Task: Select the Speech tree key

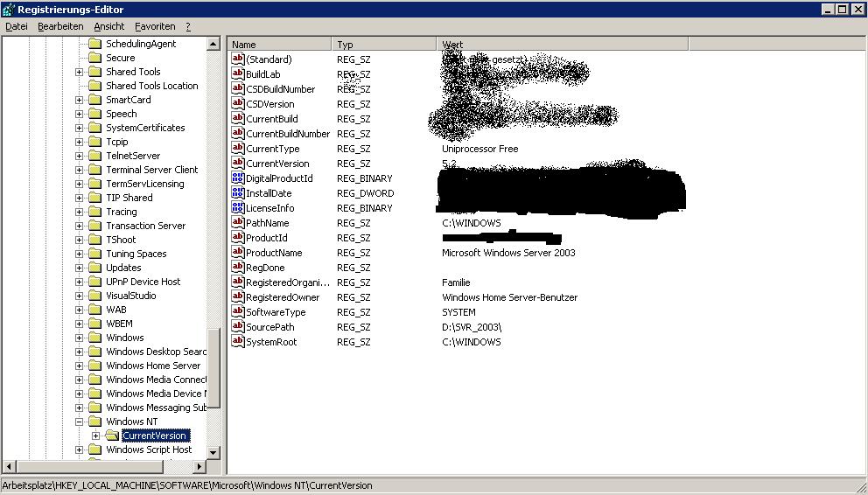Action: click(x=122, y=114)
